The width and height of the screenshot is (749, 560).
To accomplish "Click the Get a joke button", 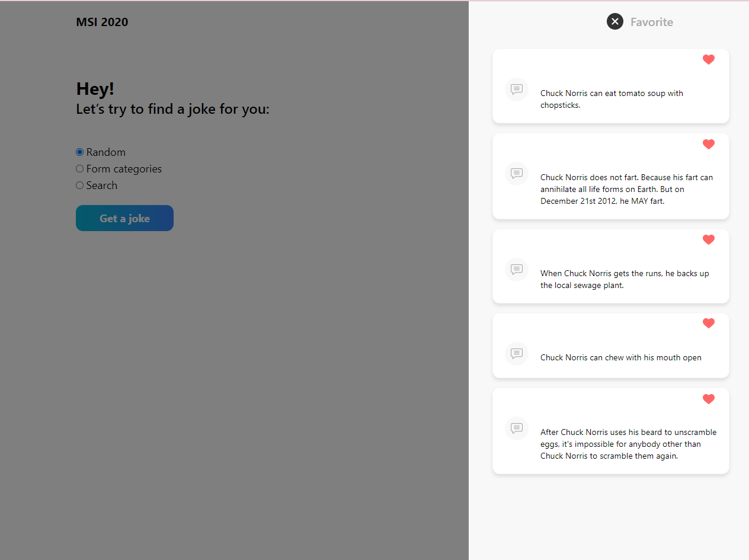I will [124, 218].
